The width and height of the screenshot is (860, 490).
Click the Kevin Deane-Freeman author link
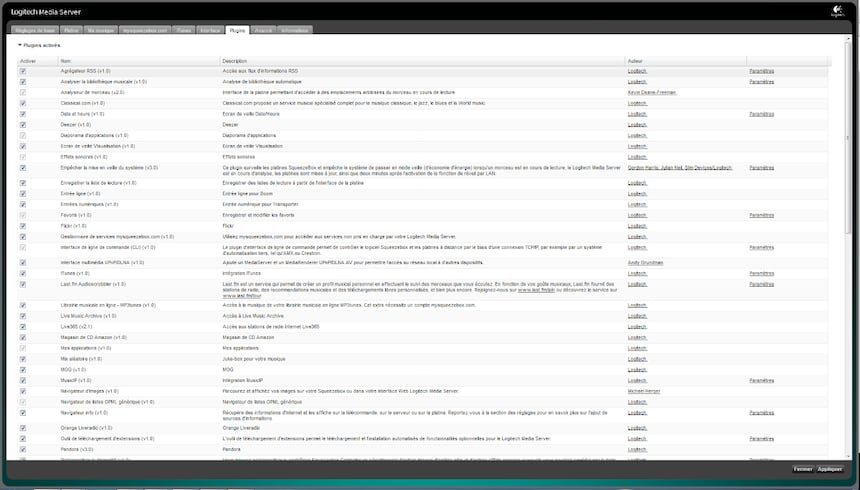coord(652,93)
